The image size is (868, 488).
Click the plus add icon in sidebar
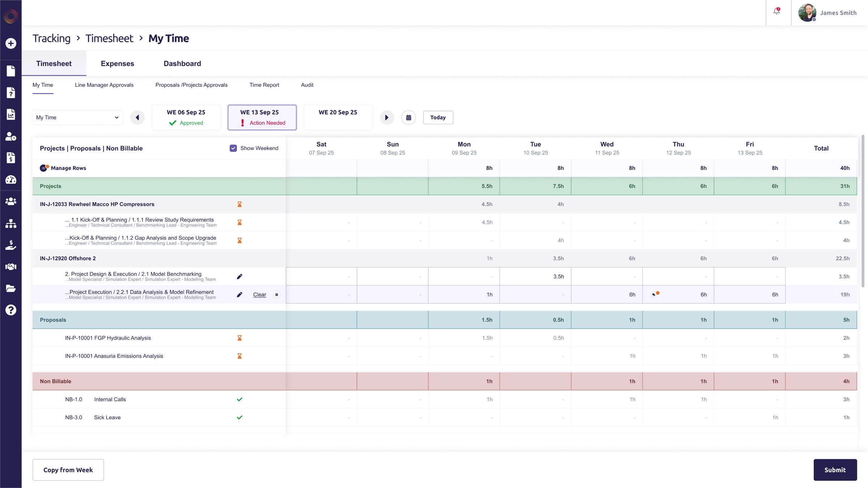(11, 43)
